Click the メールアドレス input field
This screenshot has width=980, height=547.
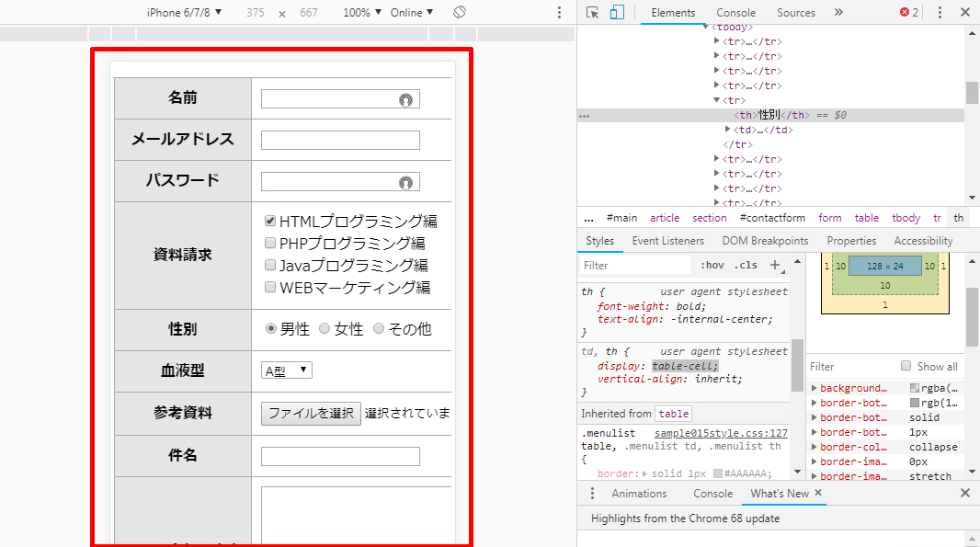(x=340, y=141)
